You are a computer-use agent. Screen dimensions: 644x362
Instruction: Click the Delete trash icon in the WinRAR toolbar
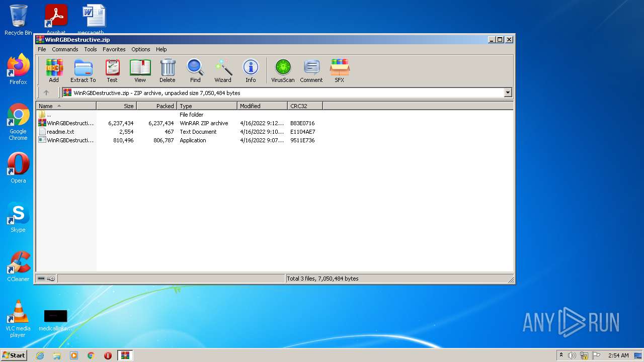tap(168, 71)
